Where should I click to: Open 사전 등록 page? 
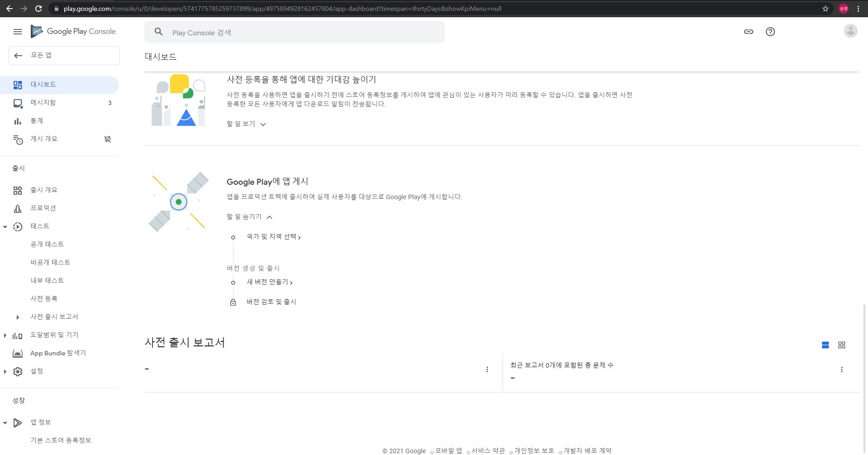click(44, 299)
